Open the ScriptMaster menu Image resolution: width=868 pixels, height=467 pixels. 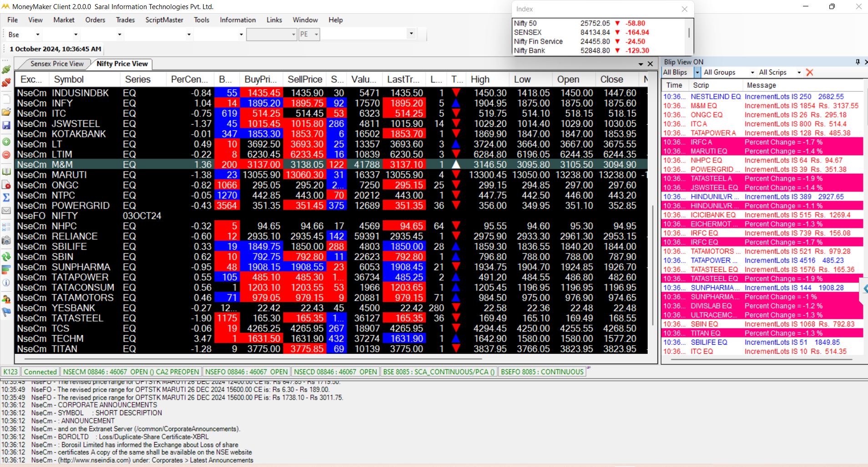coord(164,20)
